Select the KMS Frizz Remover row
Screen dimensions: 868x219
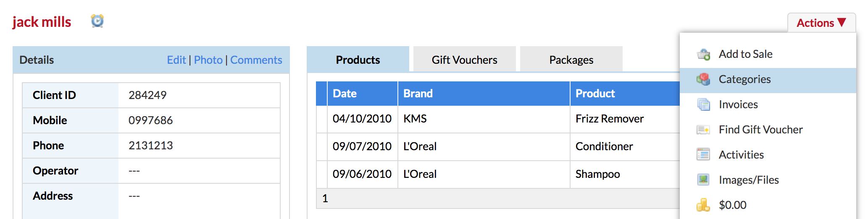498,119
